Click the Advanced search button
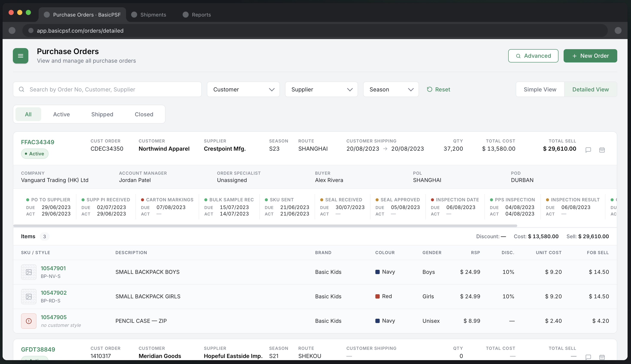631x364 pixels. click(x=533, y=56)
